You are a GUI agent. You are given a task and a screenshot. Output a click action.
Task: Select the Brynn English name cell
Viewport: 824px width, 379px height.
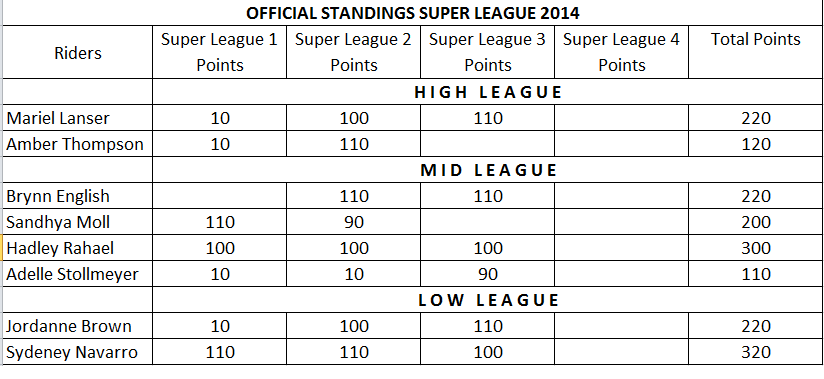click(x=78, y=196)
